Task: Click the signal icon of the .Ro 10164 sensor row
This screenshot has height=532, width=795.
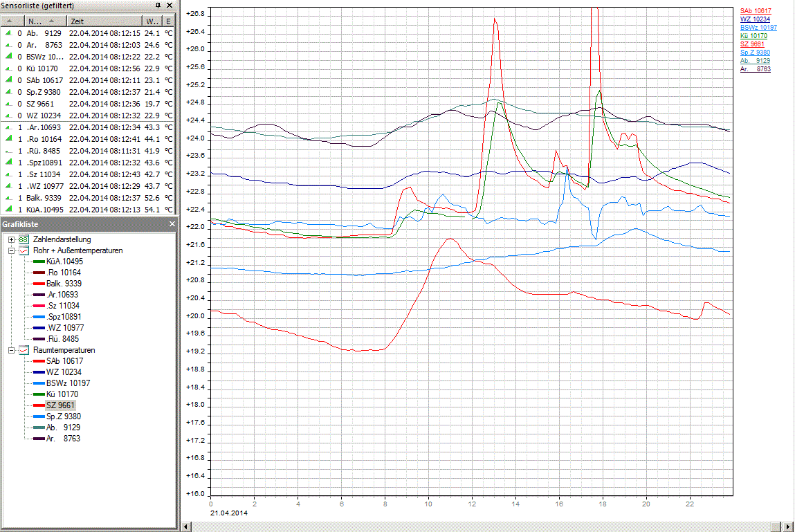Action: coord(8,139)
